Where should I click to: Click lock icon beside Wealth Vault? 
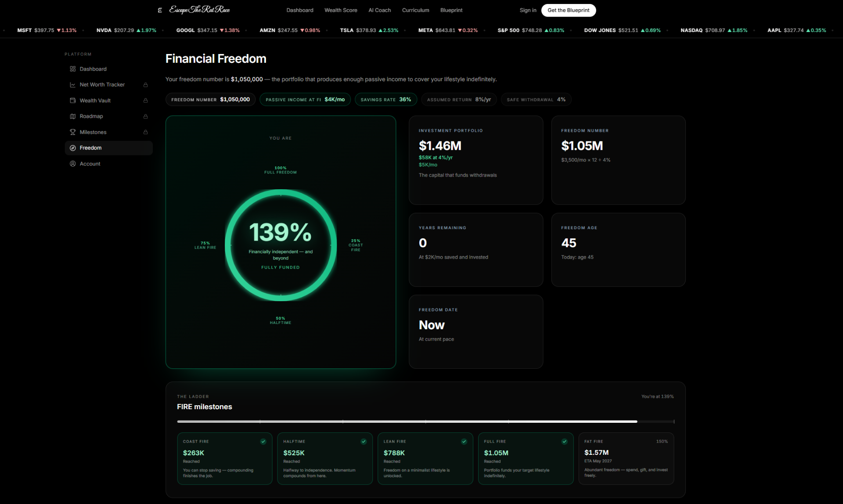[x=145, y=101]
